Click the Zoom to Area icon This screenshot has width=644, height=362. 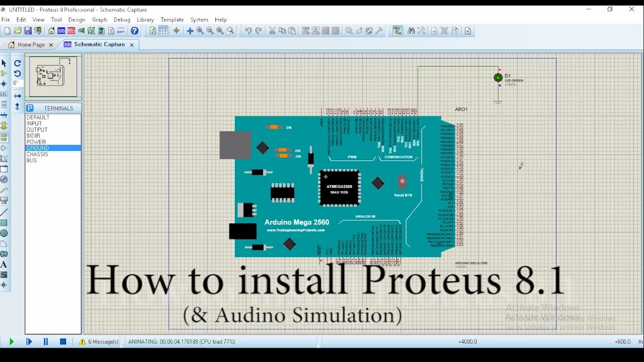point(230,31)
